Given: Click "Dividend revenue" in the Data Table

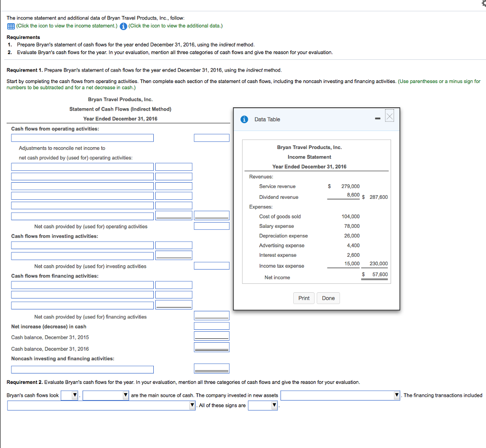Looking at the screenshot, I should (279, 197).
